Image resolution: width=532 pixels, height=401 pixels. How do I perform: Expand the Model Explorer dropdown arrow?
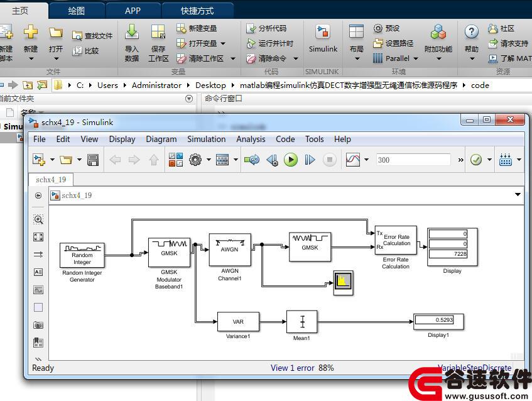[236, 160]
